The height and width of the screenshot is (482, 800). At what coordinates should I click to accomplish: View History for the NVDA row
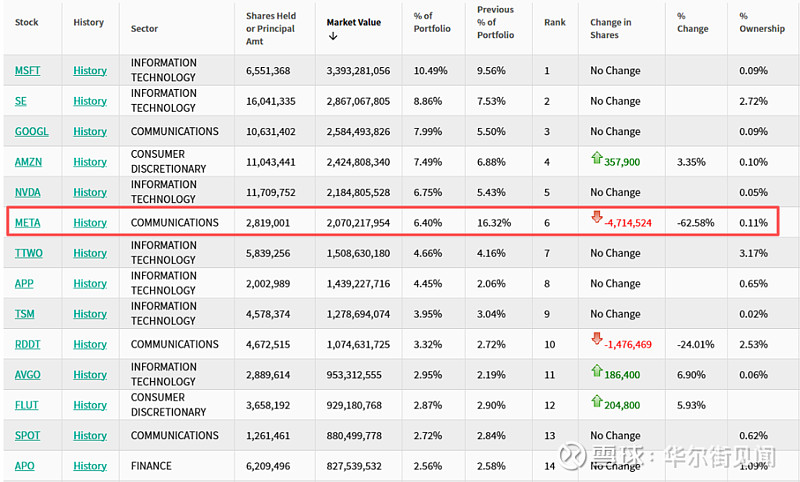tap(90, 192)
